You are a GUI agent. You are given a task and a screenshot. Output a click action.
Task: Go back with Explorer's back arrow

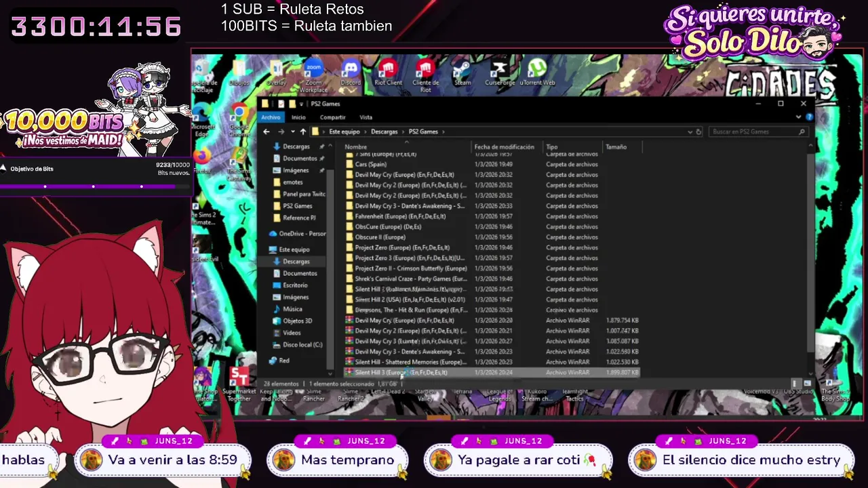[x=267, y=131]
